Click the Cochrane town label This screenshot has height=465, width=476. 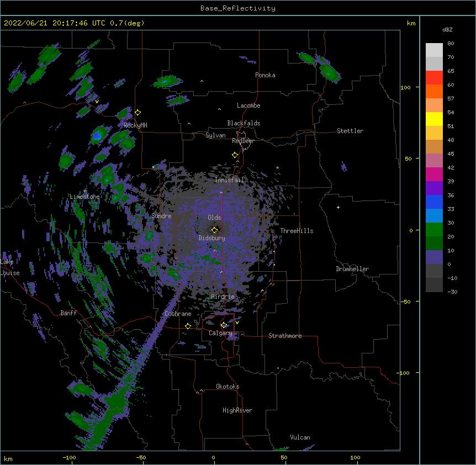click(x=178, y=314)
